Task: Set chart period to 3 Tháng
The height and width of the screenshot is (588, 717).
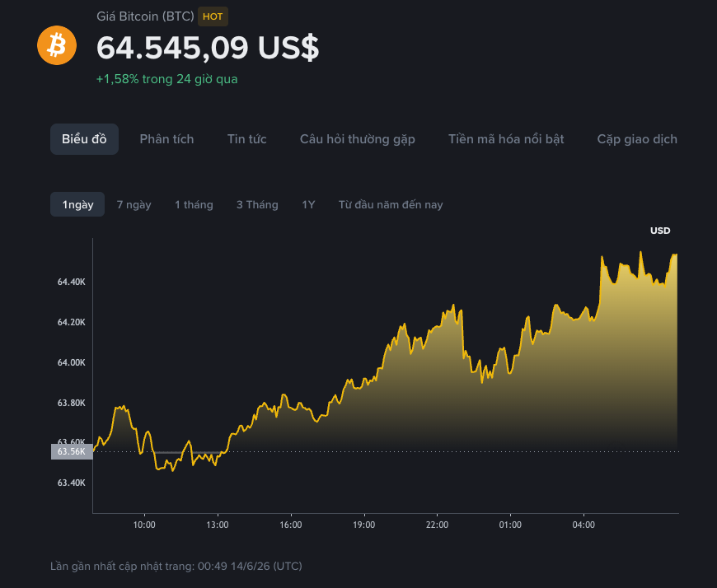Action: pyautogui.click(x=257, y=205)
